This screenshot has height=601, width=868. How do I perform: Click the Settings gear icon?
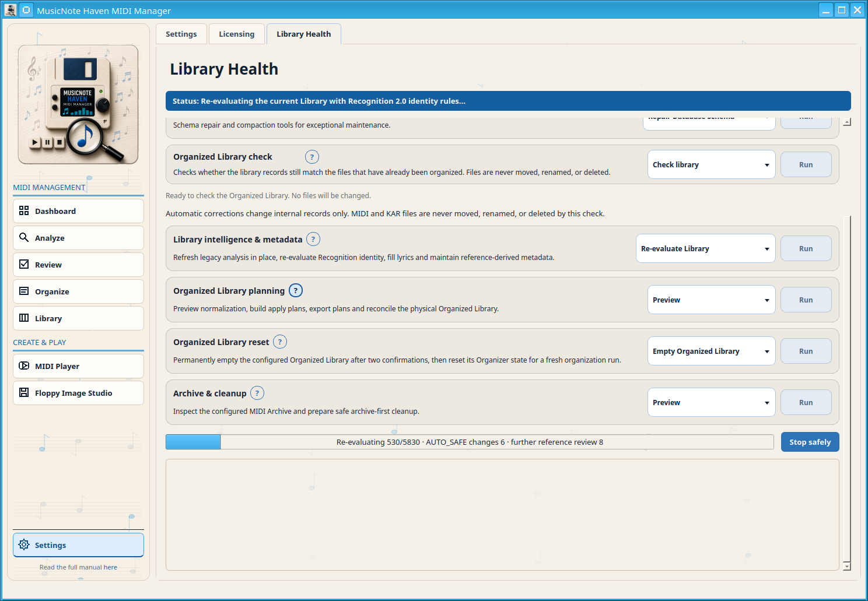click(24, 544)
